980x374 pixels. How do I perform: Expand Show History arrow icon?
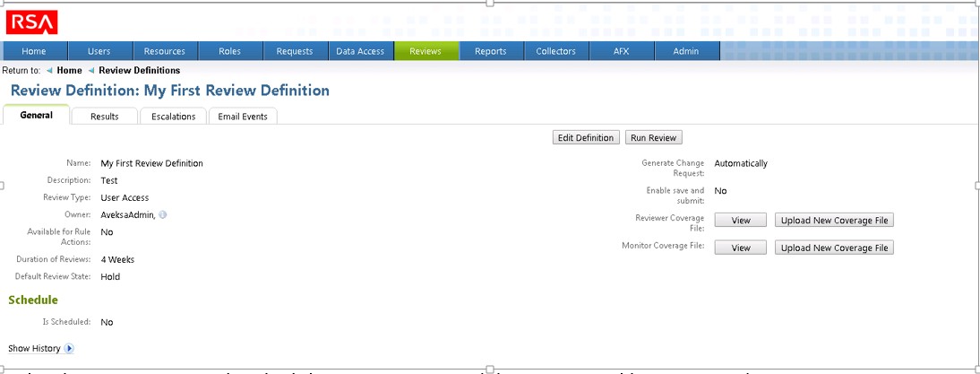pyautogui.click(x=70, y=348)
